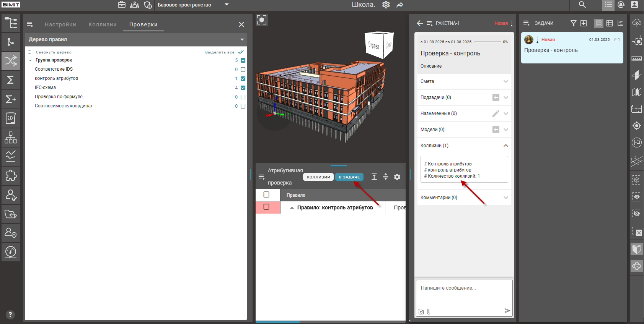Uncheck the IFC-схема rule checkbox
This screenshot has width=644, height=324.
pos(243,88)
